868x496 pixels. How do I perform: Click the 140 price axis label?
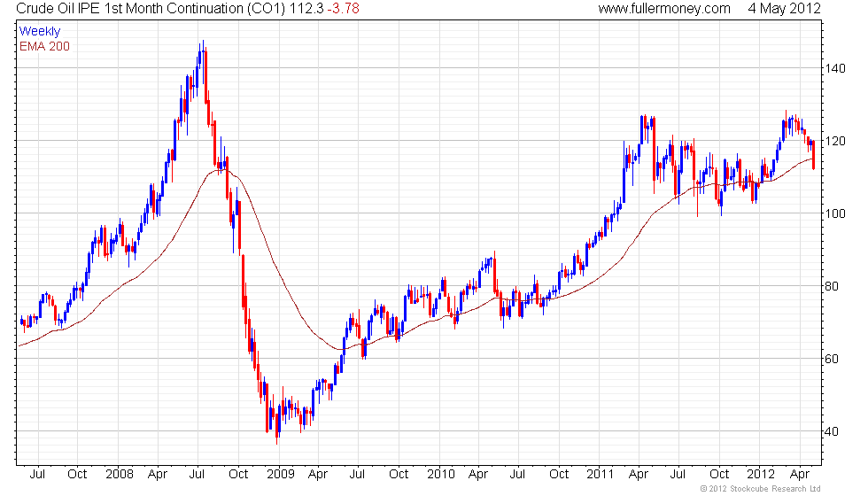(834, 69)
